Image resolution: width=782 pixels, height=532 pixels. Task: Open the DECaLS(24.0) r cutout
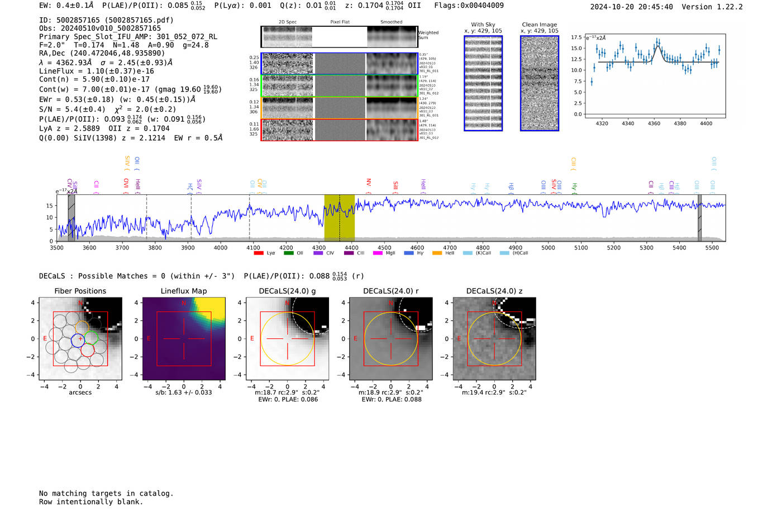click(391, 339)
